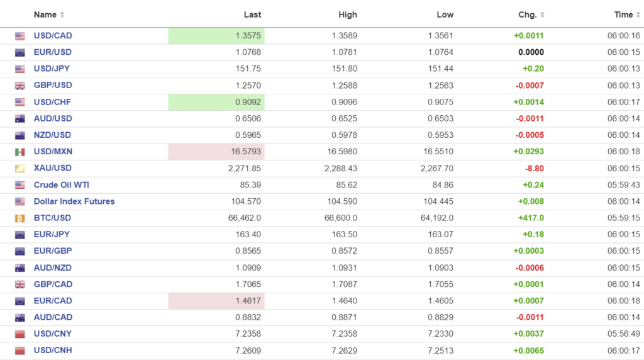Click the flag icon beside USD/CAD
644x360 pixels.
pos(20,36)
